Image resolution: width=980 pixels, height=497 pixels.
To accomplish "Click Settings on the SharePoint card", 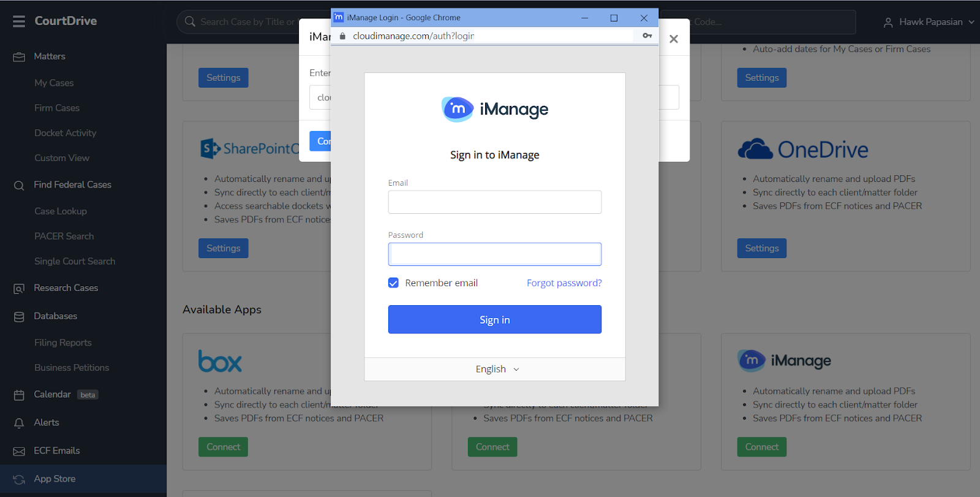I will pyautogui.click(x=223, y=248).
